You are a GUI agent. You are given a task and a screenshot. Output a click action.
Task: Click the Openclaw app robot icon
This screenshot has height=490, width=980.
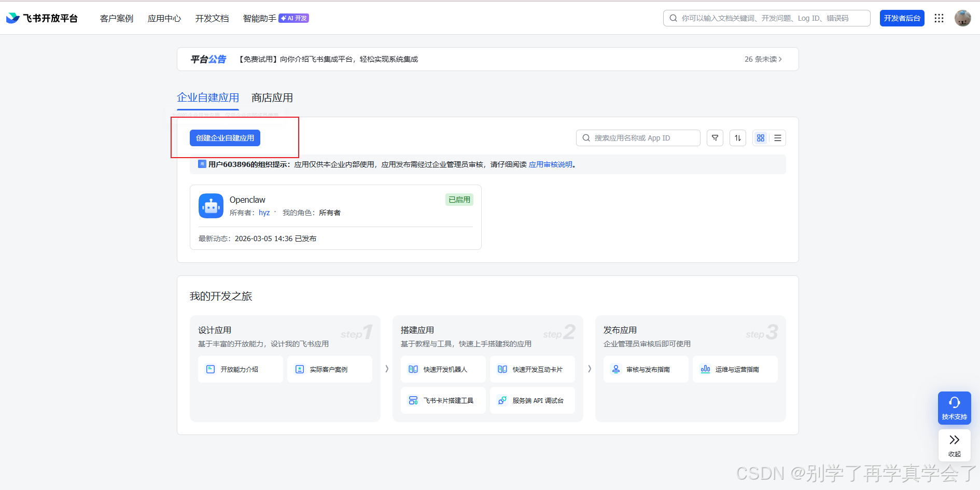tap(211, 206)
